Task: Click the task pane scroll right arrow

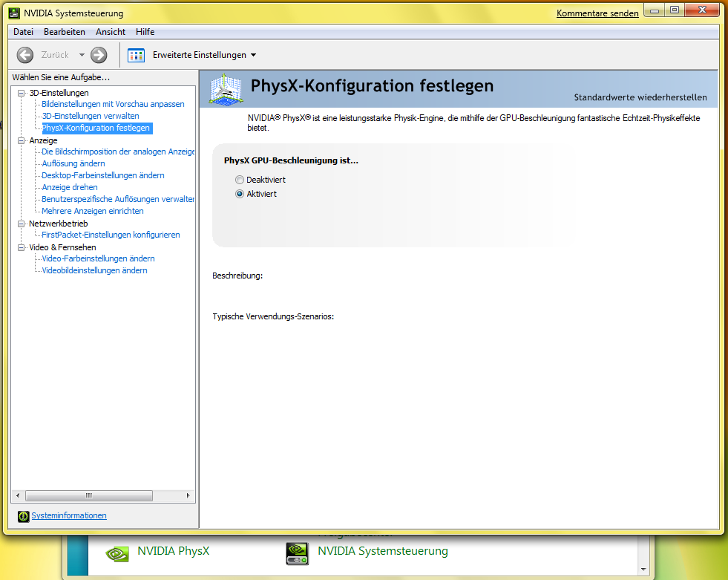Action: click(188, 495)
